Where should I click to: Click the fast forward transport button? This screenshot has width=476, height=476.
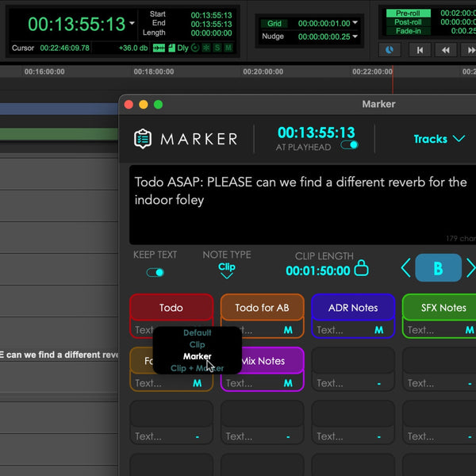tap(470, 50)
